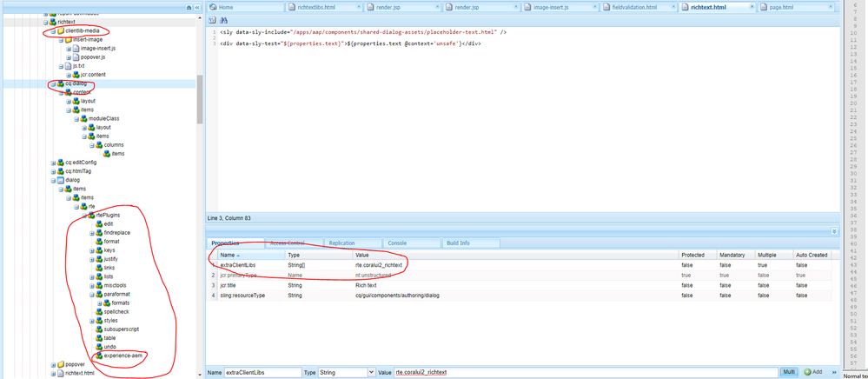Image resolution: width=868 pixels, height=379 pixels.
Task: Click the experience-aem node icon
Action: [x=99, y=356]
